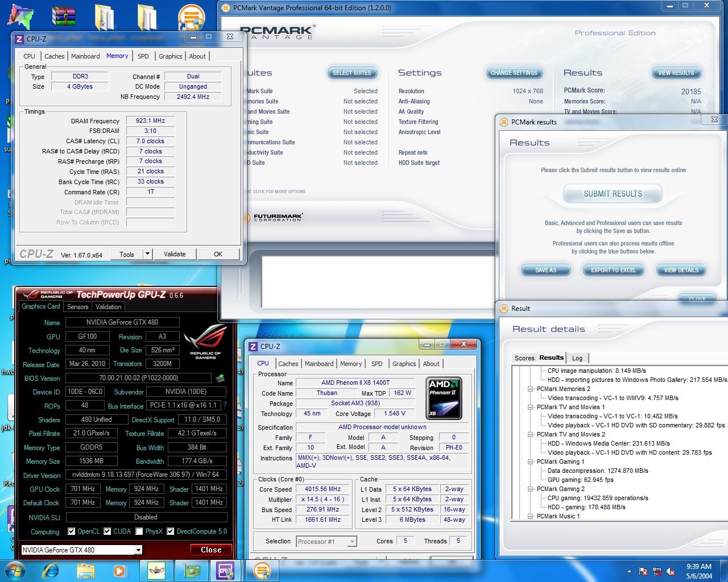The height and width of the screenshot is (582, 728).
Task: Click the DRAM Frequency value 923.1 MHz
Action: 150,121
